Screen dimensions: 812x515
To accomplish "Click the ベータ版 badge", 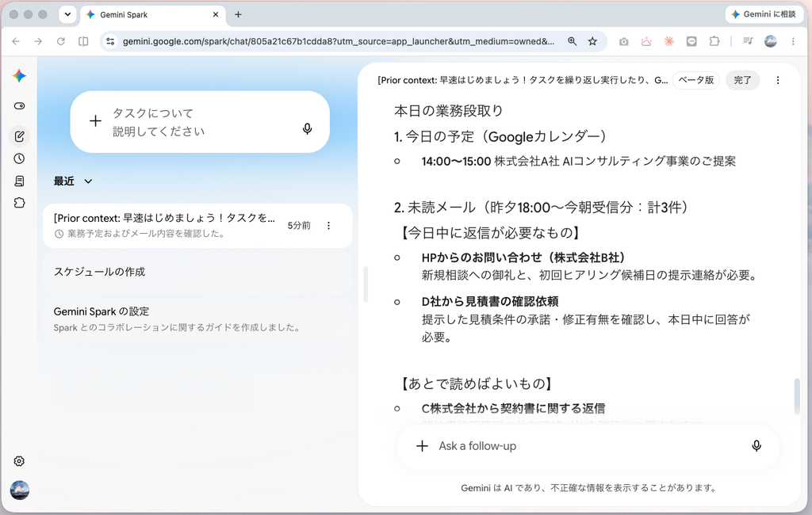I will point(696,80).
